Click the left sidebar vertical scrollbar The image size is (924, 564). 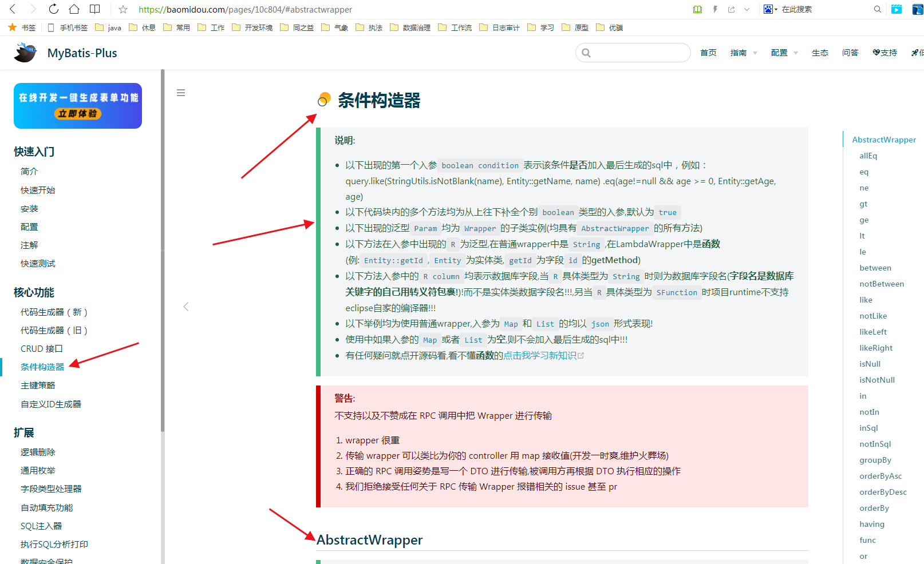point(163,251)
